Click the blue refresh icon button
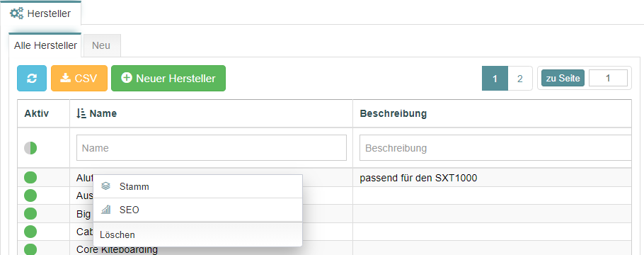Image resolution: width=644 pixels, height=255 pixels. coord(32,78)
